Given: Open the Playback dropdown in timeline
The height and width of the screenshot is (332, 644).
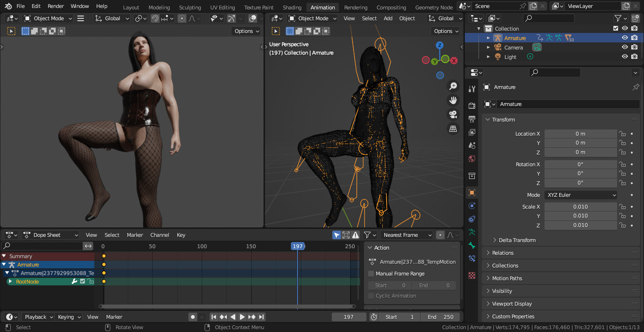Looking at the screenshot, I should [x=38, y=317].
